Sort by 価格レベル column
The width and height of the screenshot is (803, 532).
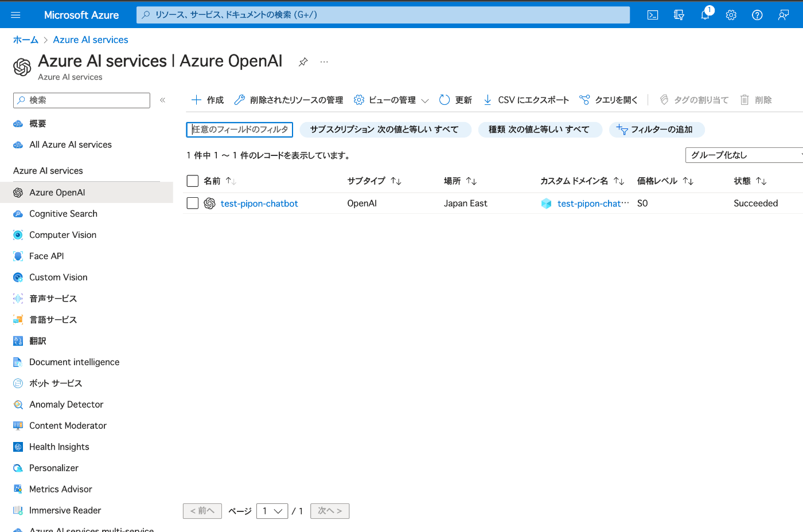coord(665,181)
